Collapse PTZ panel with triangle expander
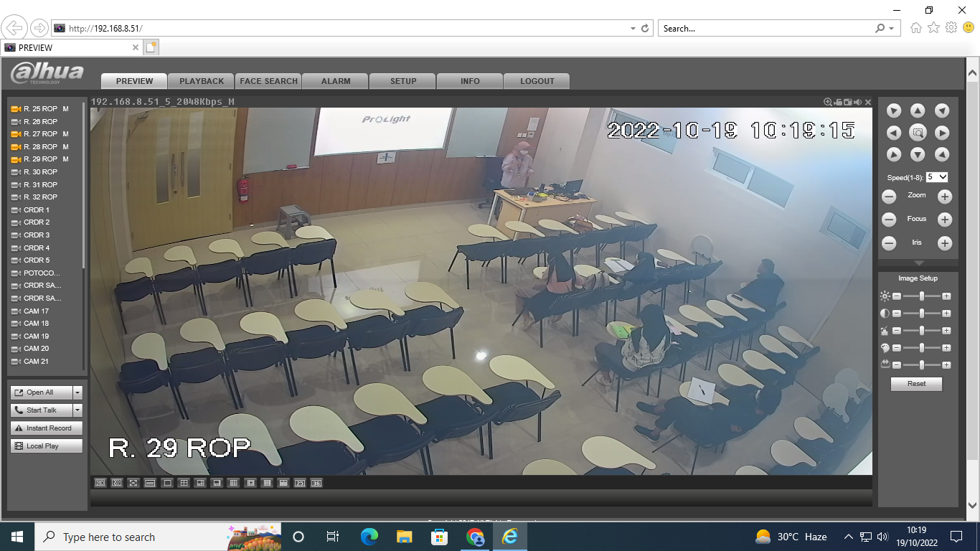Viewport: 980px width, 551px height. (918, 263)
